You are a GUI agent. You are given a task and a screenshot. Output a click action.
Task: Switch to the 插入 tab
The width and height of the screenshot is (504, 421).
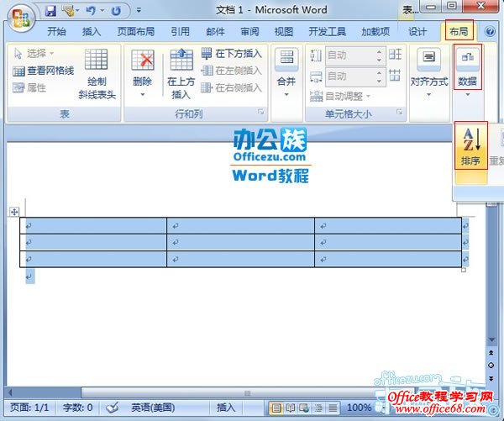92,32
